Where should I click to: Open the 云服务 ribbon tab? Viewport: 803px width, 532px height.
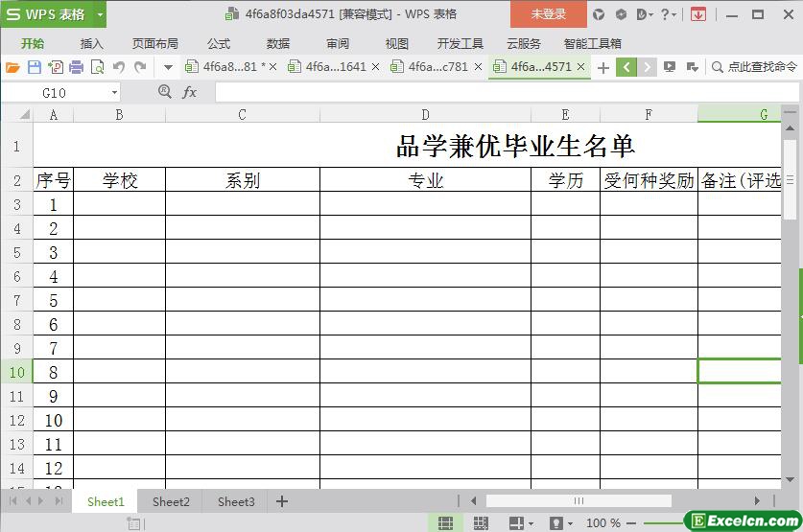[524, 43]
